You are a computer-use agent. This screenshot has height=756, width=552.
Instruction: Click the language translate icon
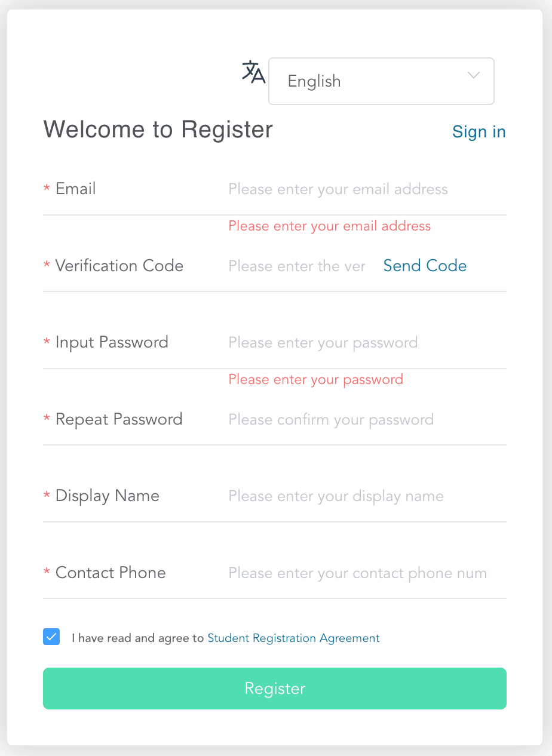253,72
